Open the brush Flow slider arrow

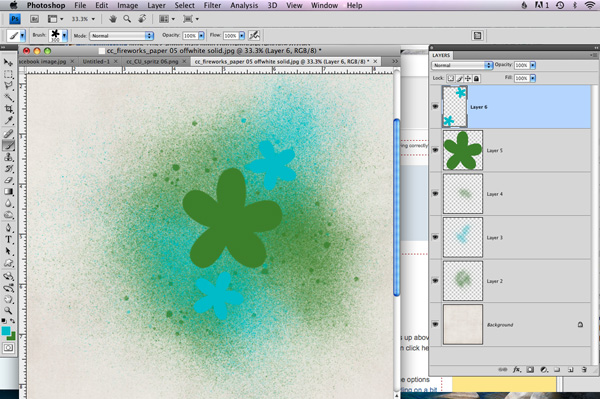(242, 36)
